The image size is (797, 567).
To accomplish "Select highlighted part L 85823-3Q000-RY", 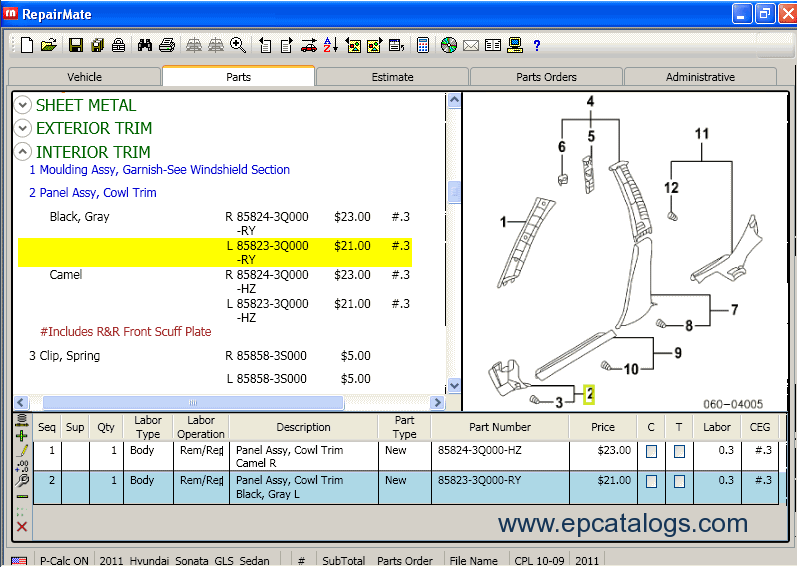I will click(214, 253).
